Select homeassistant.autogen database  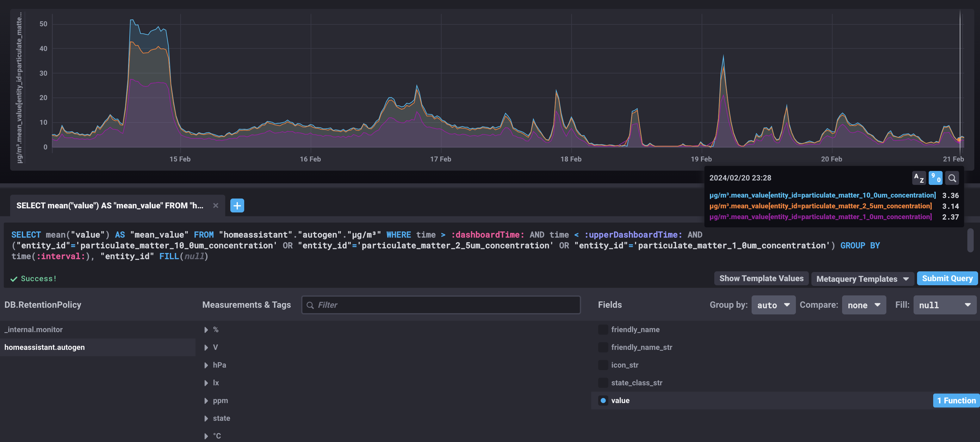pos(98,347)
